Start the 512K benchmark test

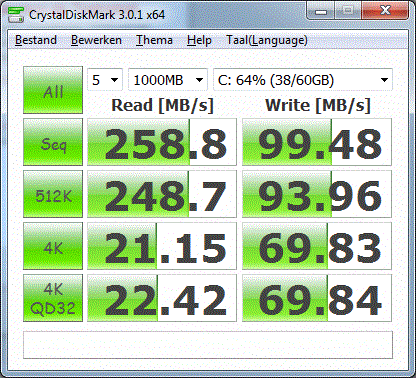53,194
